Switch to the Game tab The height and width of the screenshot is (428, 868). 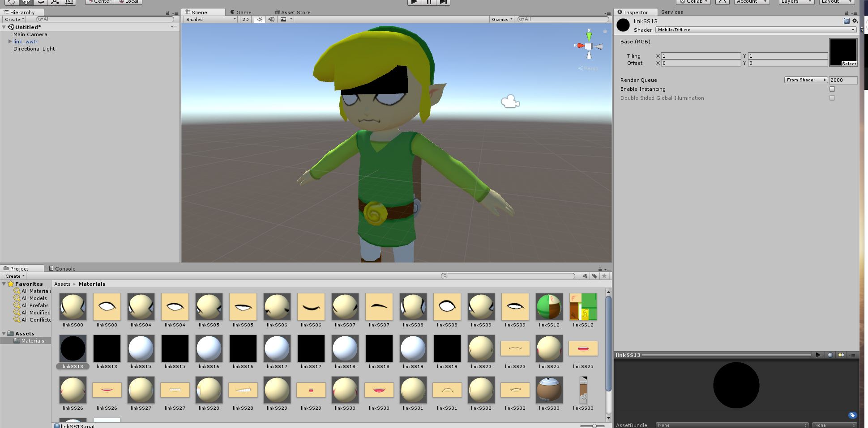pos(241,12)
